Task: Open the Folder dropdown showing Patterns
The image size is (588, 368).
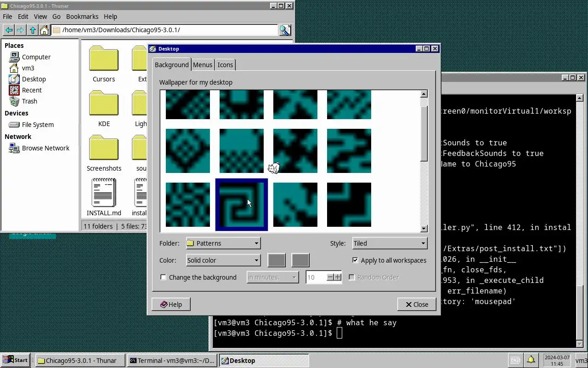Action: pyautogui.click(x=223, y=243)
